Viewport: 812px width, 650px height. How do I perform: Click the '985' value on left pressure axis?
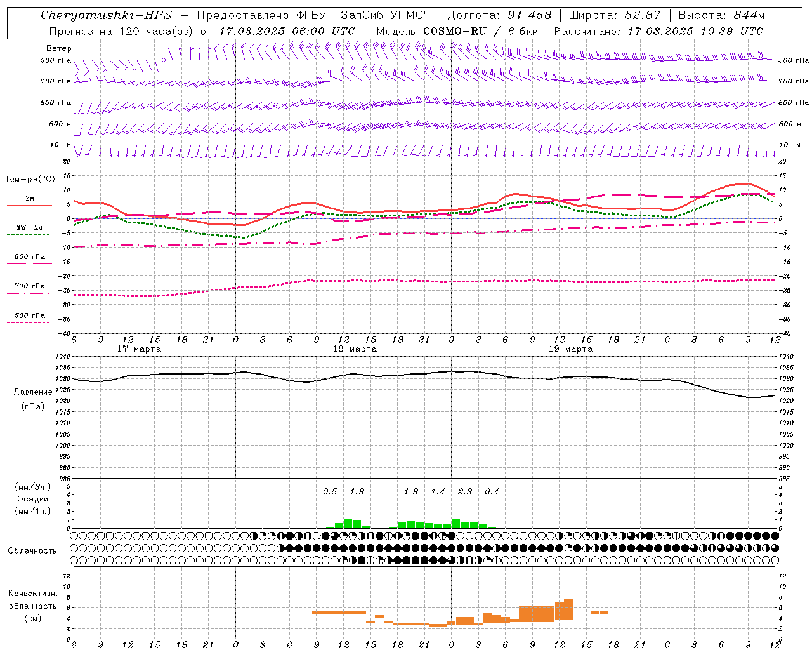tap(65, 479)
